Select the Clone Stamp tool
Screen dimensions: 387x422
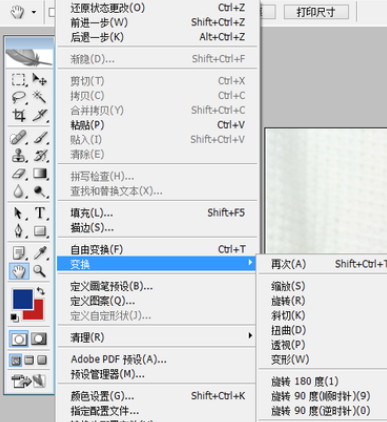(x=18, y=155)
